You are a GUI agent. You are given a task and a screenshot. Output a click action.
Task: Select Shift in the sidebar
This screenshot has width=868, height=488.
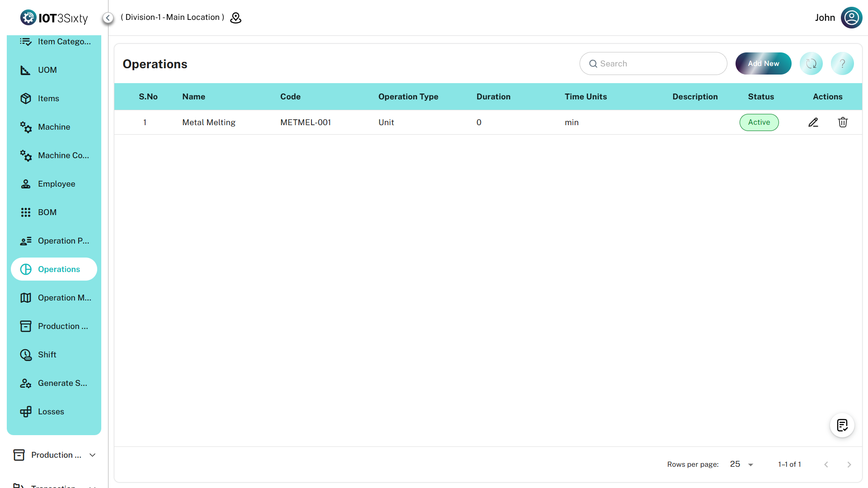point(47,355)
